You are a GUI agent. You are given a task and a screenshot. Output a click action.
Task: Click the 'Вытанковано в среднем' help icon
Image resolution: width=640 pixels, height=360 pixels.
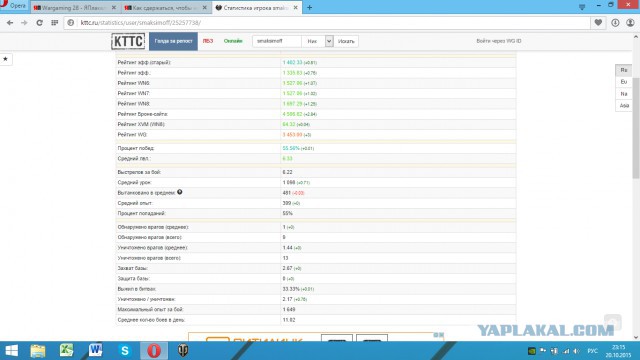[x=180, y=192]
